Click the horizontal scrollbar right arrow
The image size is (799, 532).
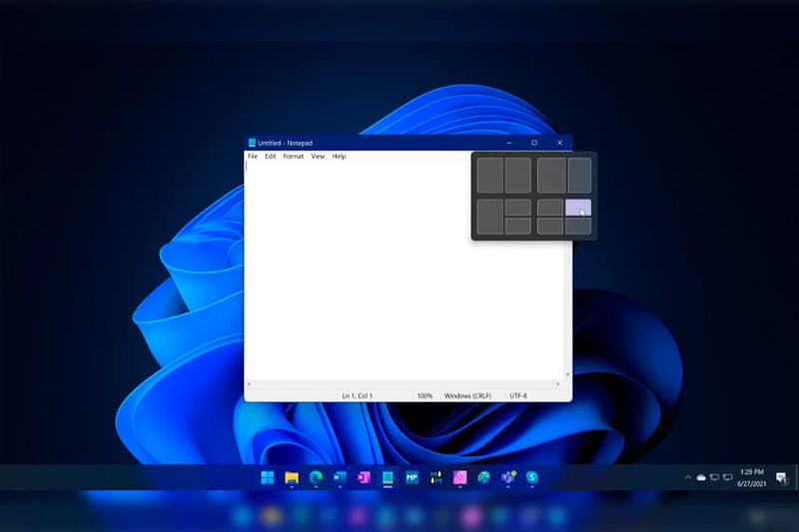click(558, 384)
